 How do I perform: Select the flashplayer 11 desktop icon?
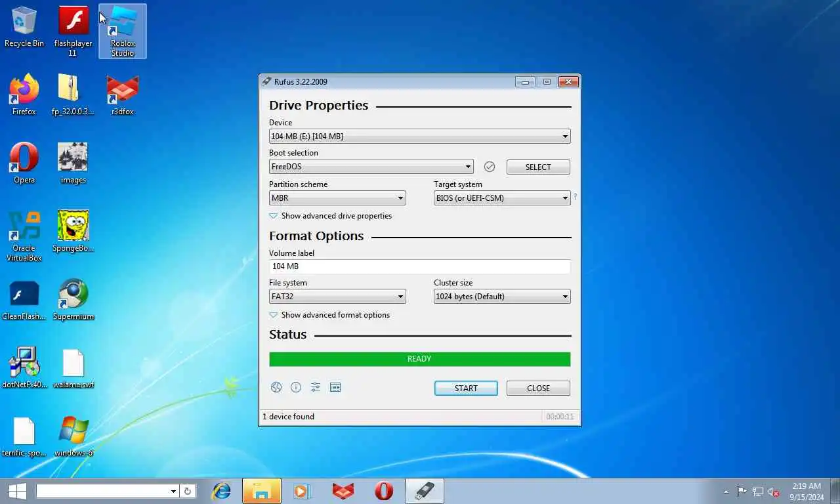tap(73, 31)
